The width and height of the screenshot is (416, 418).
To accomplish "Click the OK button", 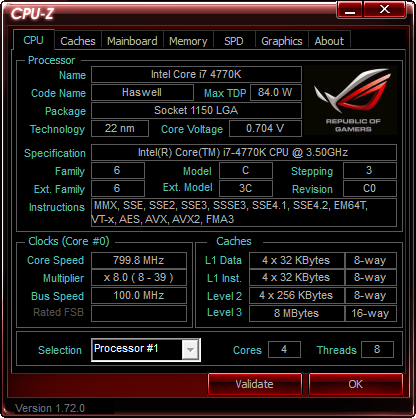I will (356, 384).
